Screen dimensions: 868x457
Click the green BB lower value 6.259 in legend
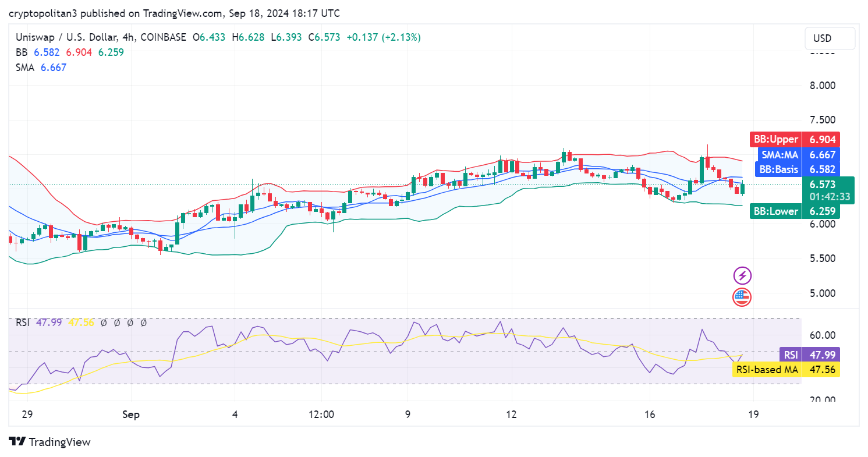111,52
